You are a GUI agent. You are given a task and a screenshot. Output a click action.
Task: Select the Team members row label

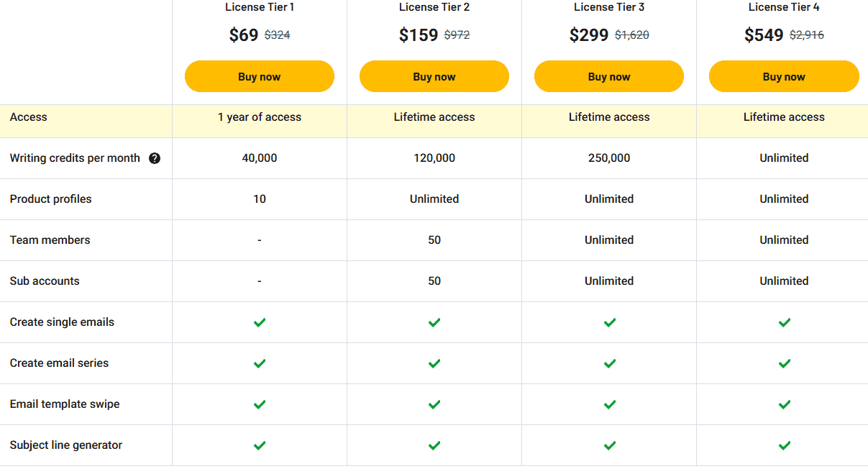point(49,240)
